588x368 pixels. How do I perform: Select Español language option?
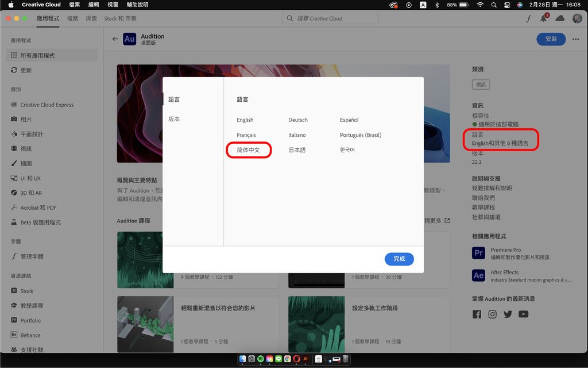349,120
